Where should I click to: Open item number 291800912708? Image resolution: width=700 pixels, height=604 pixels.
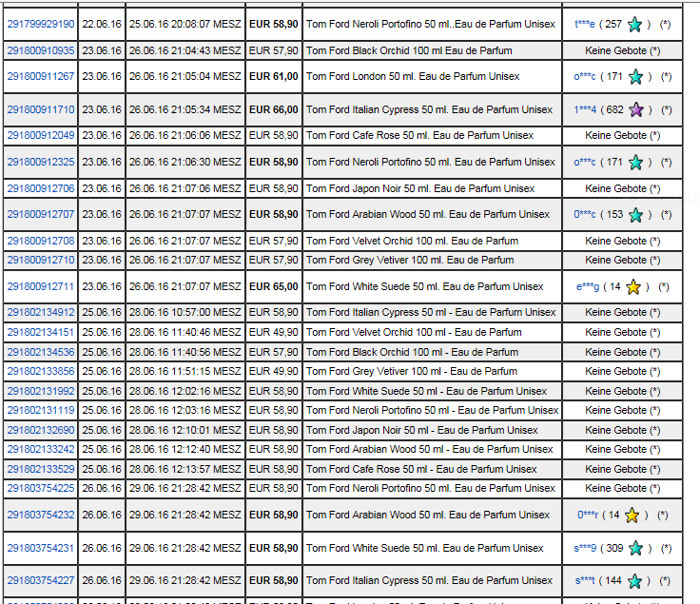click(x=41, y=241)
